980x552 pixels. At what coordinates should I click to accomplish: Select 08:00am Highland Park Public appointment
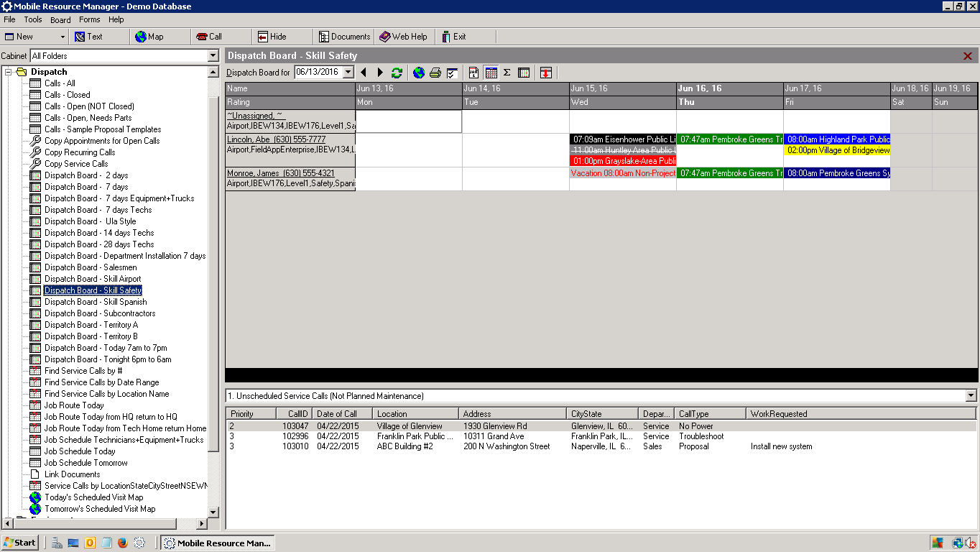coord(837,139)
